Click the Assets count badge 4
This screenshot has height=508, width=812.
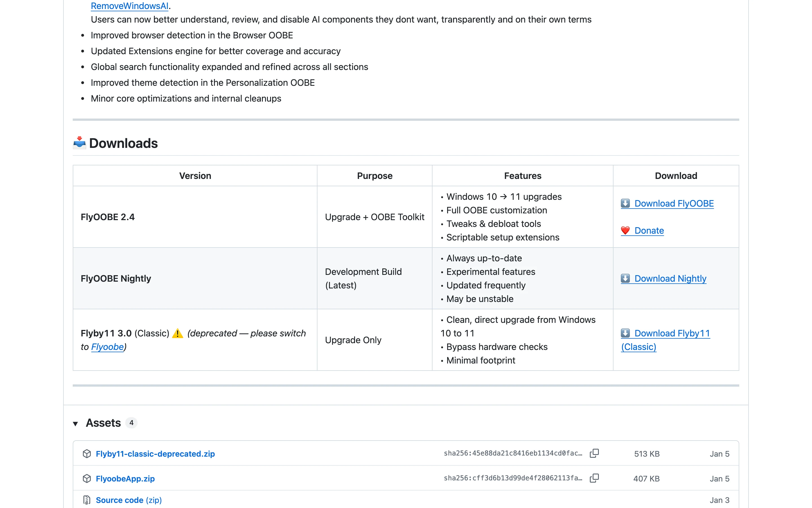point(131,423)
